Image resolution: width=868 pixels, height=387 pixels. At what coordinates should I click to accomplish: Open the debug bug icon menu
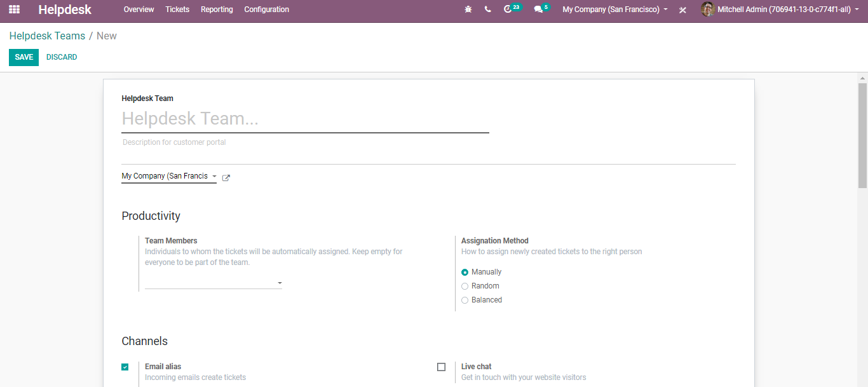click(468, 10)
